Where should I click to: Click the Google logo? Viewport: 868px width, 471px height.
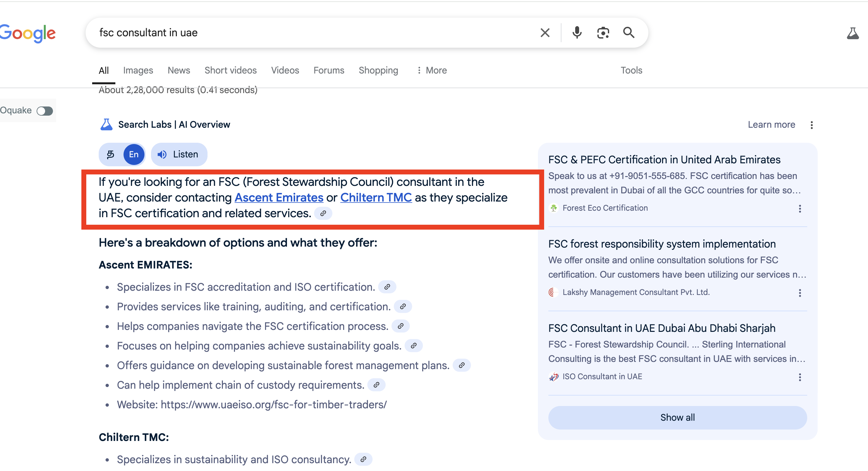(28, 33)
